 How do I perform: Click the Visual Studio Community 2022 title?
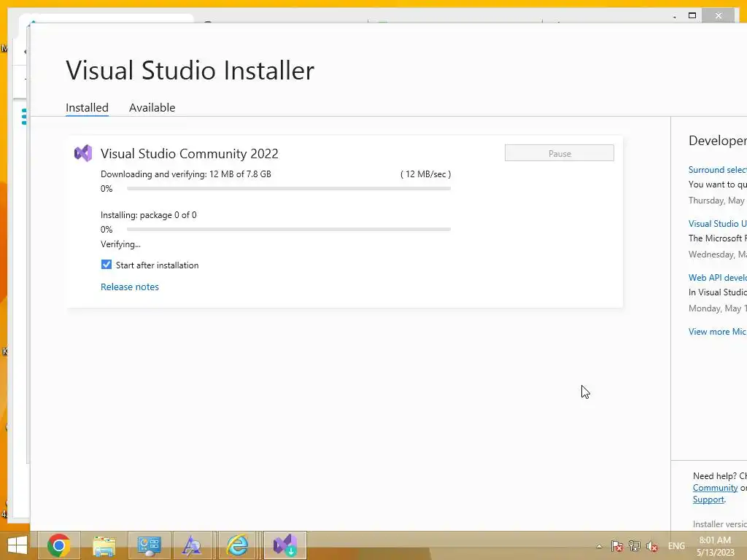pyautogui.click(x=189, y=153)
